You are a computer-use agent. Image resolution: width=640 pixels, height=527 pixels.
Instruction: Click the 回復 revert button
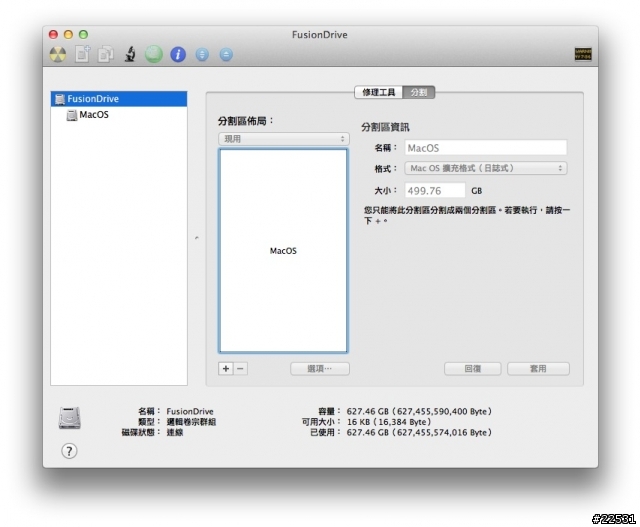[x=473, y=369]
